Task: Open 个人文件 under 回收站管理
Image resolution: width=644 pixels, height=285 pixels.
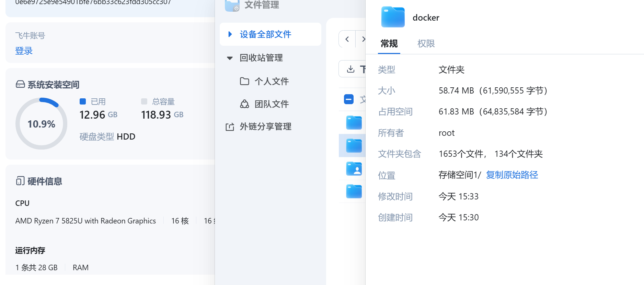Action: [272, 81]
